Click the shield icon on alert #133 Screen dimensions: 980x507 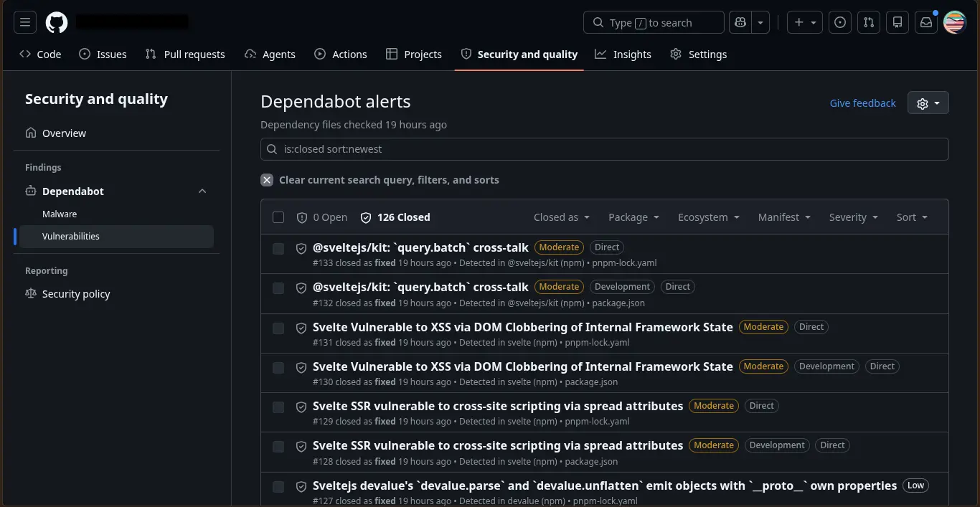click(x=301, y=248)
